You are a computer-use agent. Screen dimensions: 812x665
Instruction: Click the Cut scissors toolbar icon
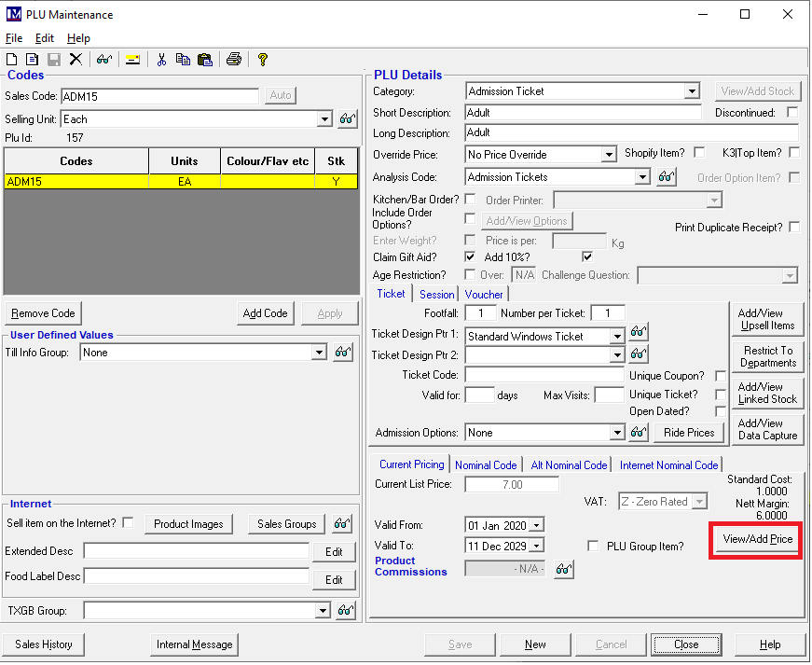point(161,60)
